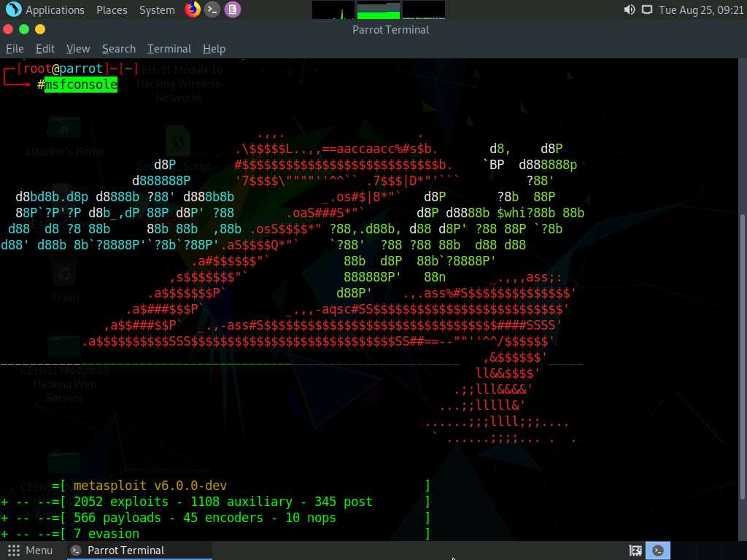Click the highlighted msfconsole command text

[81, 85]
